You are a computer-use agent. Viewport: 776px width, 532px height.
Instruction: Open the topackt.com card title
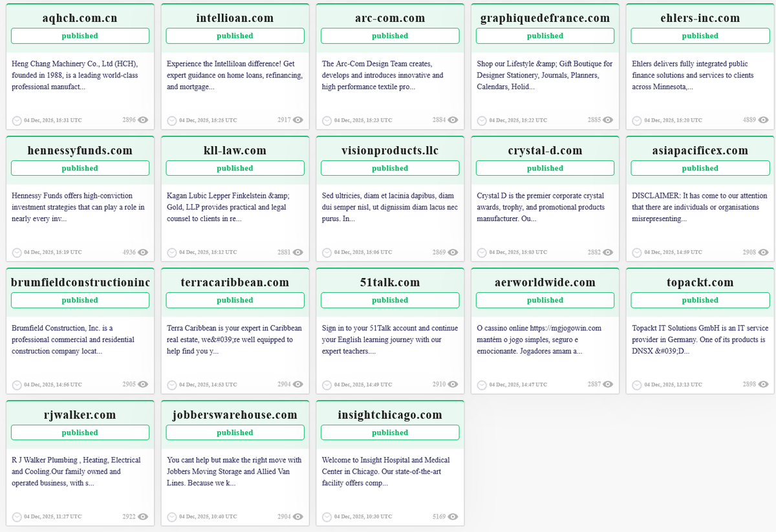click(x=700, y=282)
